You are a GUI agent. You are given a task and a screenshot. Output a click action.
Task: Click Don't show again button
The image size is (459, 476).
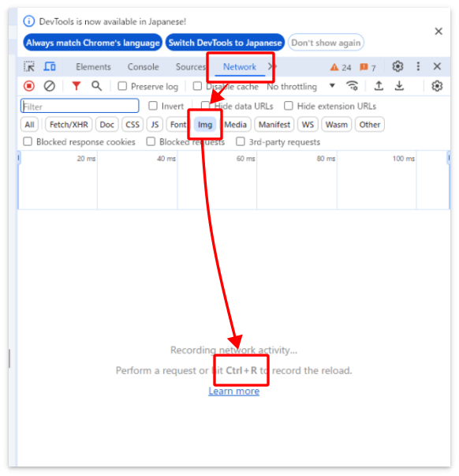(326, 43)
